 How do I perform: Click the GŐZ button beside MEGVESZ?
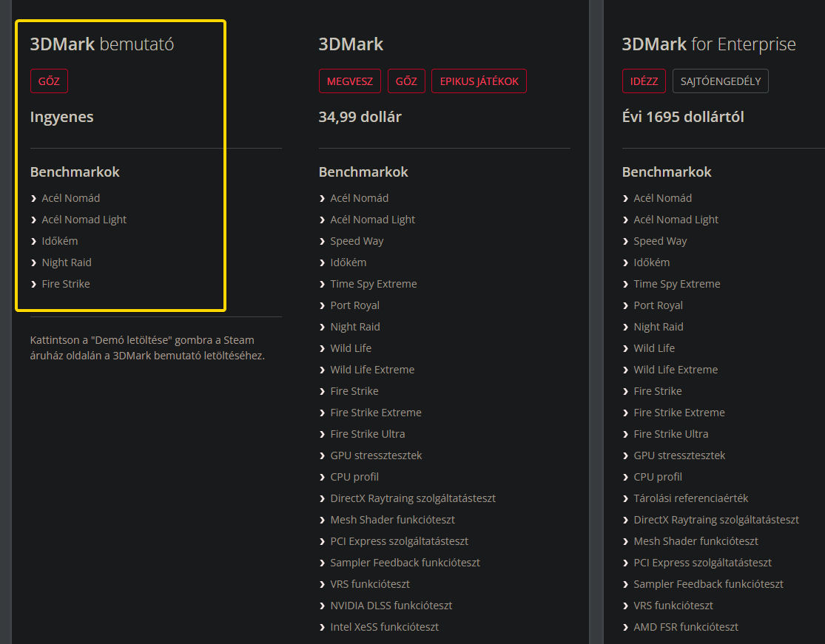(406, 81)
